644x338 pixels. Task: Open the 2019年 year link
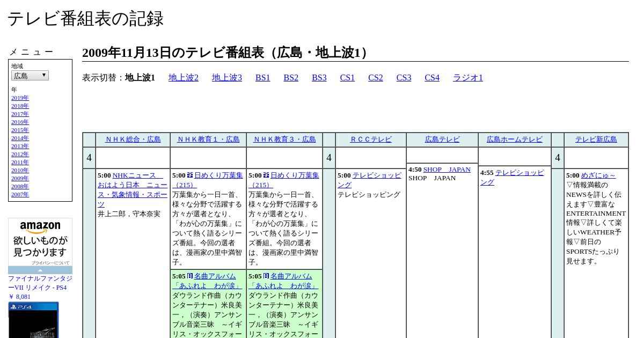pos(20,98)
